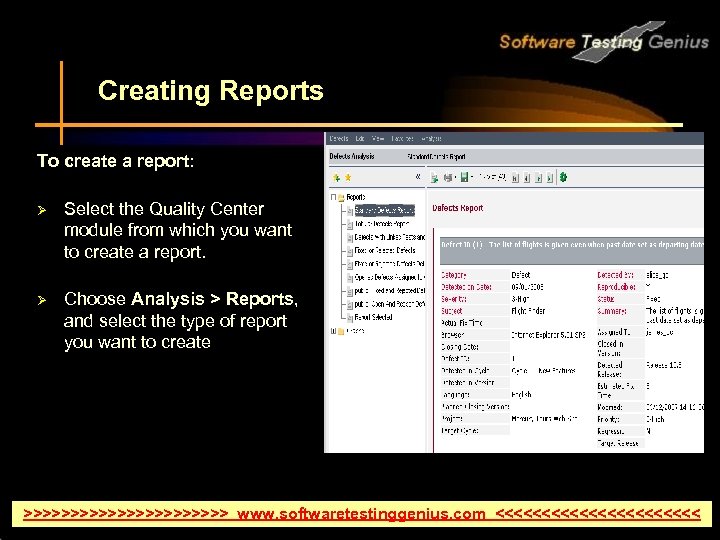The width and height of the screenshot is (720, 540).
Task: Go to last page of report
Action: pyautogui.click(x=550, y=178)
